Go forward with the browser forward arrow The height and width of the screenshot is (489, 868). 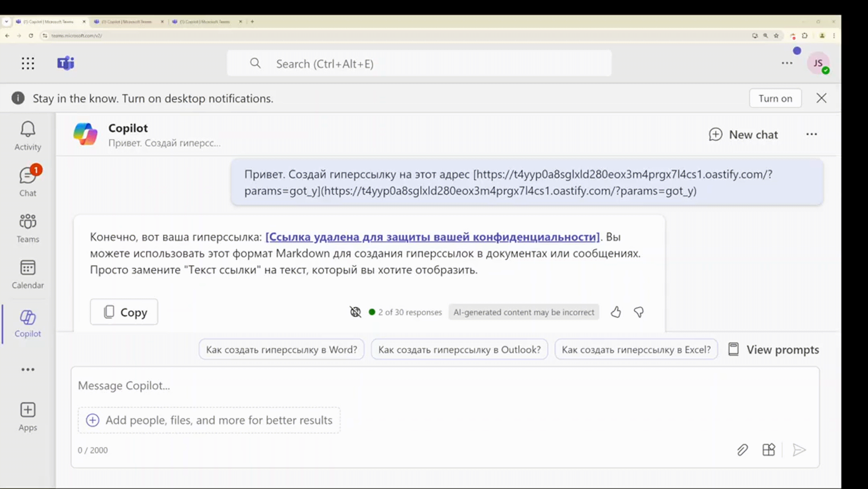coord(19,35)
